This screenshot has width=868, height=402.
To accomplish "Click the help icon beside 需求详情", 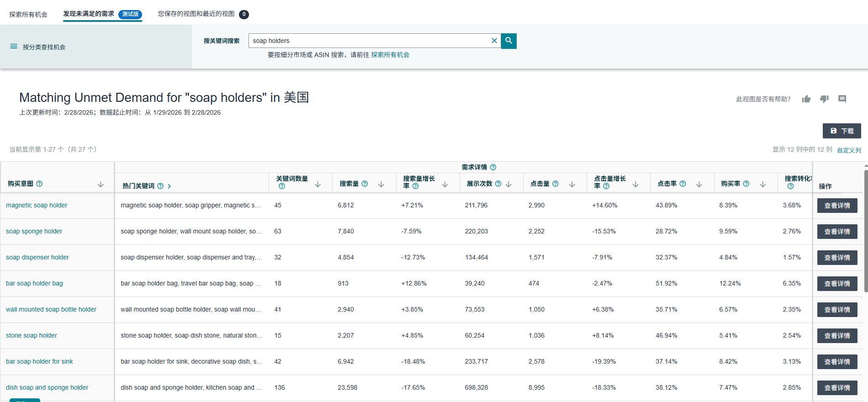I will point(493,167).
